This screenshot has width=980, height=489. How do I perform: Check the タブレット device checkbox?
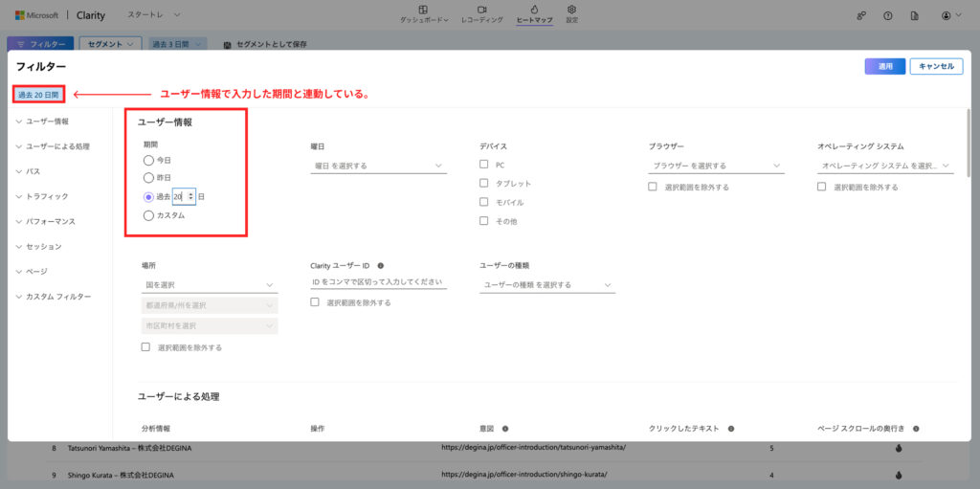484,183
